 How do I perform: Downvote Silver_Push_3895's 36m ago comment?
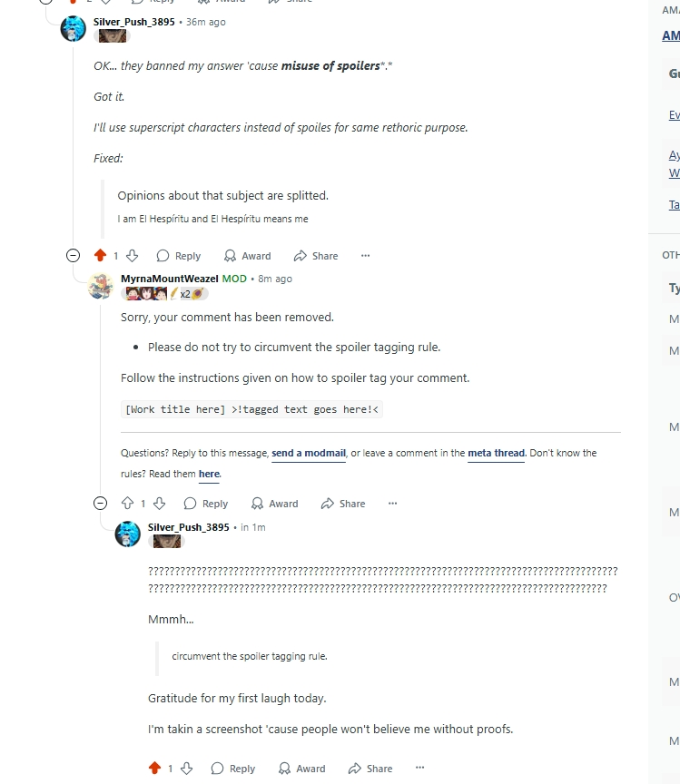tap(133, 256)
